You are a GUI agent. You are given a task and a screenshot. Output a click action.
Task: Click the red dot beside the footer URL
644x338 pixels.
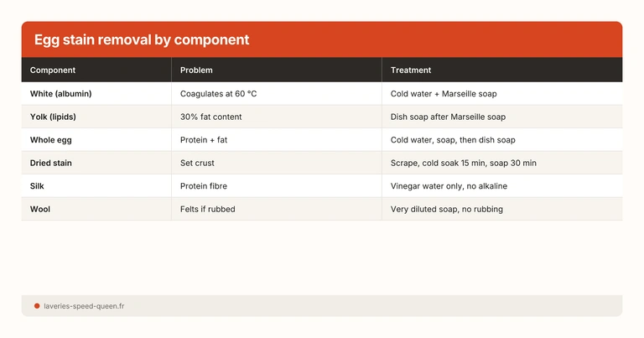tap(37, 306)
